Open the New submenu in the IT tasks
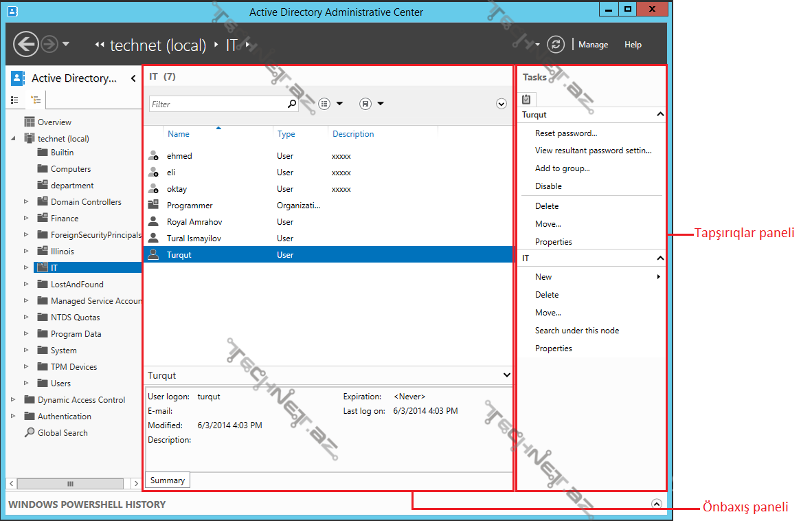Screen dimensions: 812x521 (x=543, y=276)
